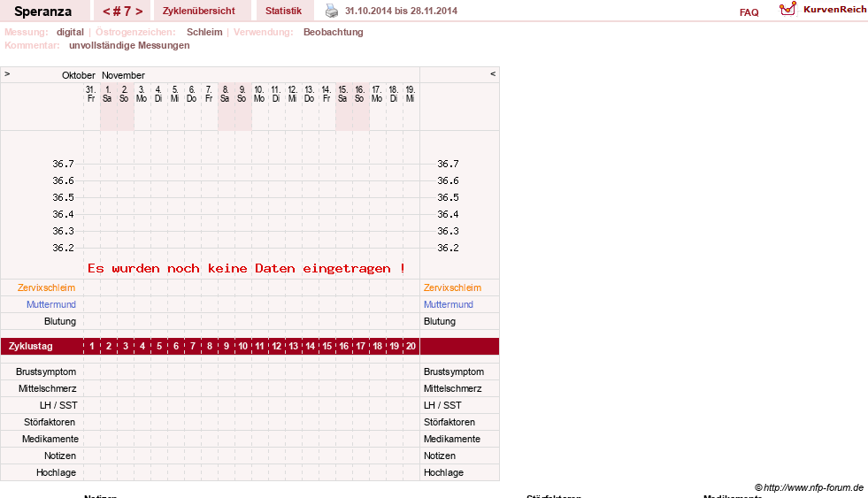Click the left LH / SST row label

coord(58,406)
